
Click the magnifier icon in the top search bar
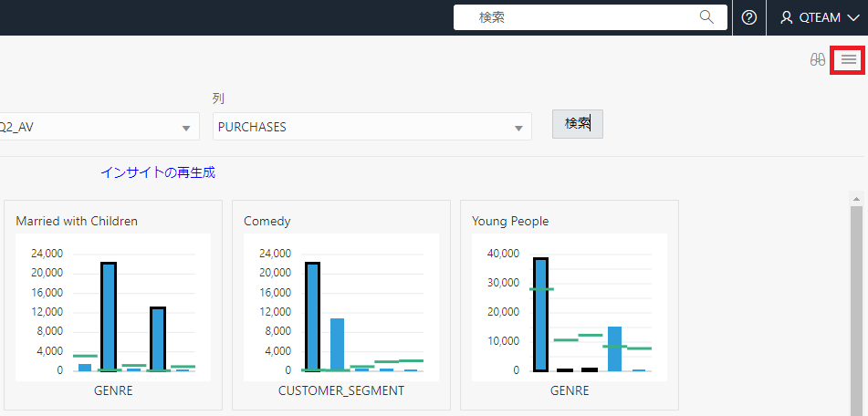tap(706, 17)
